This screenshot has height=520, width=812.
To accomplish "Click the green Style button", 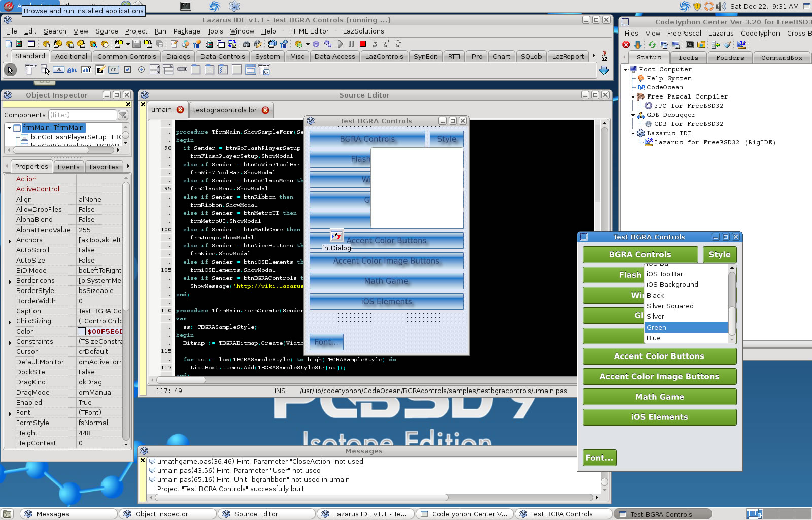I will 720,254.
